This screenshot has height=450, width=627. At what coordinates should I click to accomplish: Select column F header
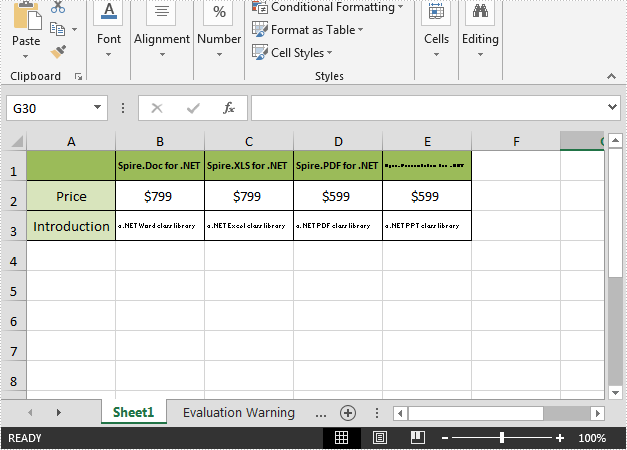pos(516,142)
